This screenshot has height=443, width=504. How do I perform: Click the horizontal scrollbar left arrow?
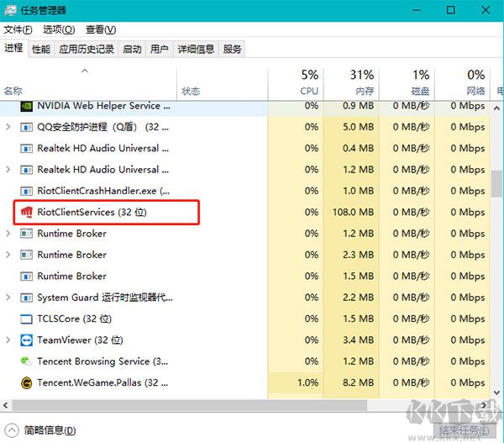click(6, 405)
